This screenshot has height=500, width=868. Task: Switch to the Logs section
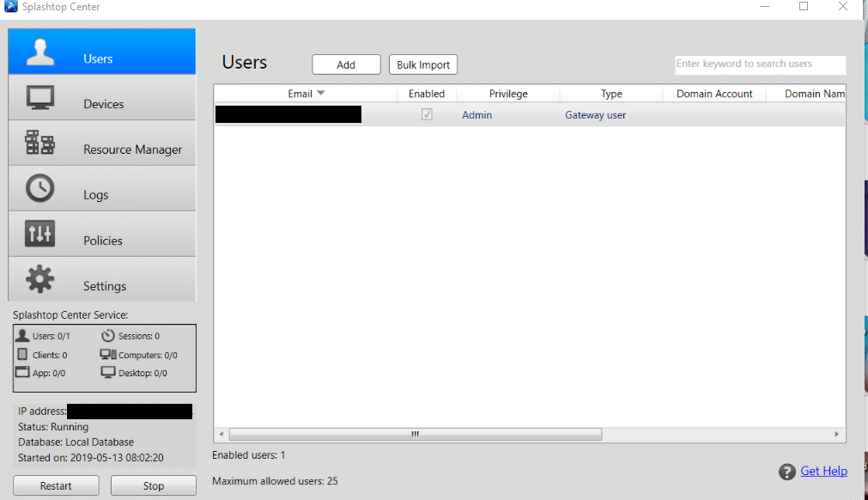pyautogui.click(x=95, y=195)
